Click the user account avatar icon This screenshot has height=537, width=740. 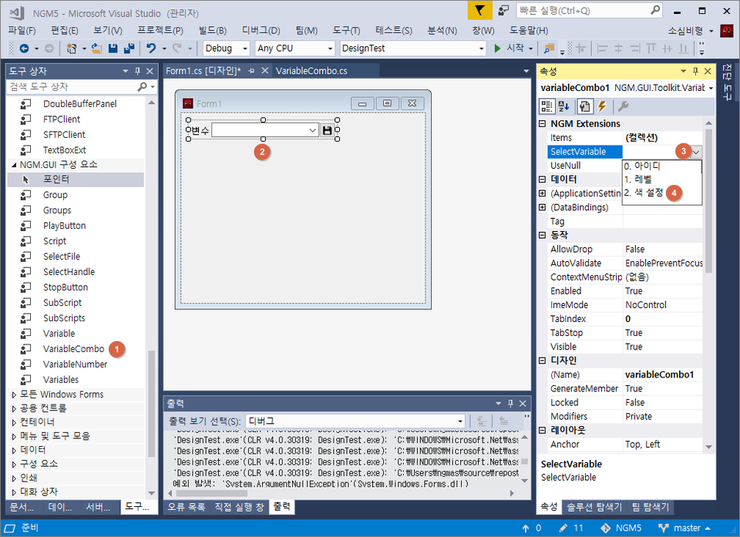(x=726, y=31)
